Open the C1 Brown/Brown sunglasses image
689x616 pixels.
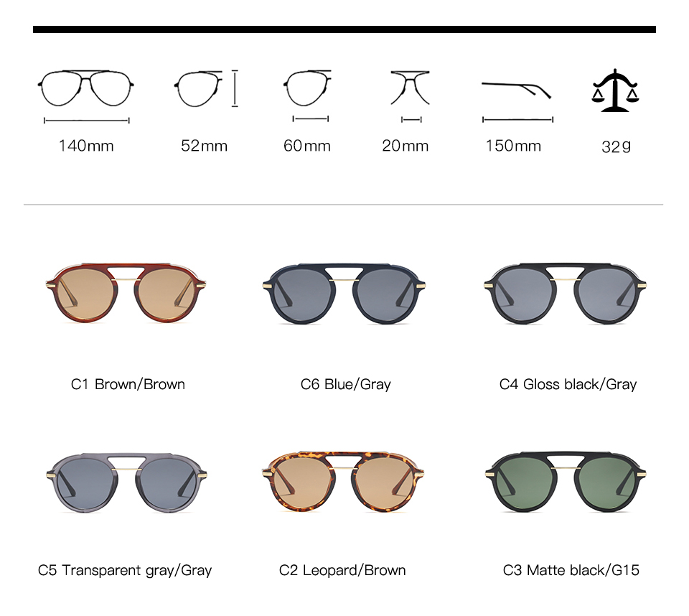[x=126, y=293]
